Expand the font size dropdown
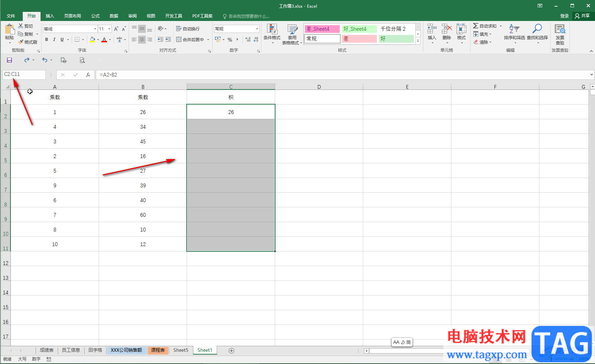 pos(109,29)
